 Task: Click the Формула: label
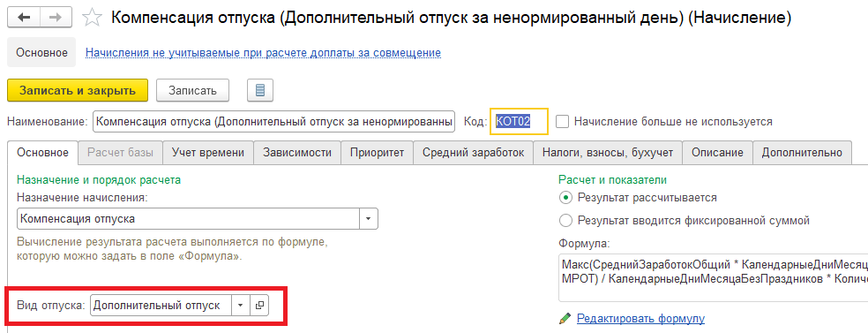point(584,243)
